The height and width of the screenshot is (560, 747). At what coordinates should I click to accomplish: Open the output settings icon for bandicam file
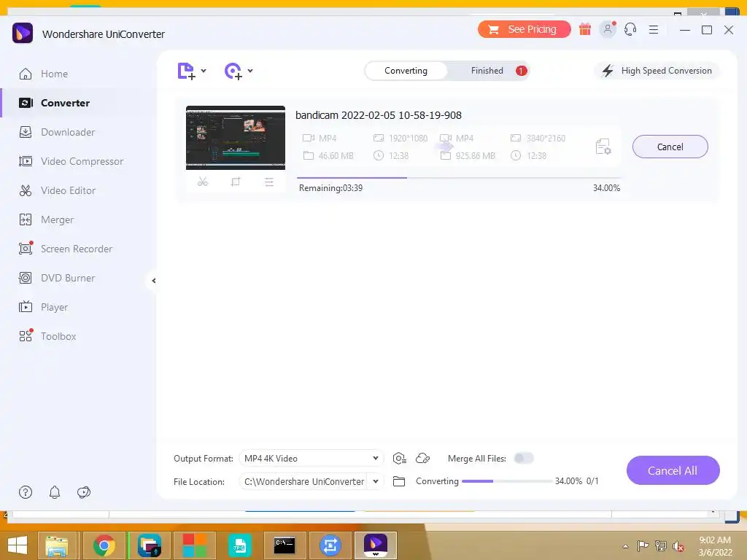click(x=603, y=147)
